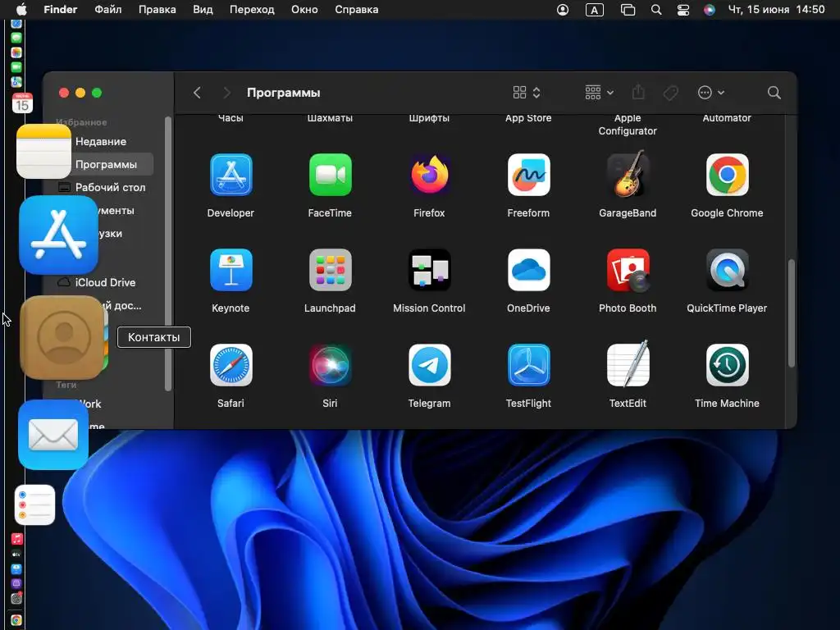Select Программы in the sidebar
The height and width of the screenshot is (630, 840).
(x=106, y=164)
